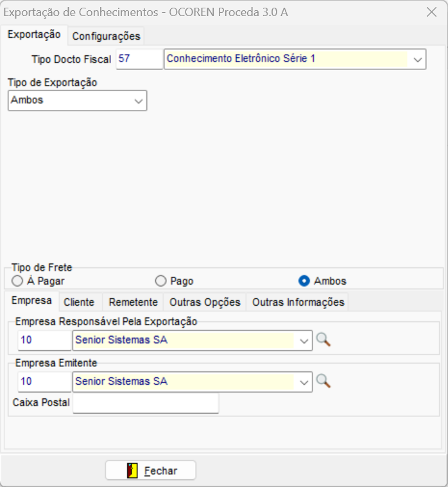Click the Tipo Docto Fiscal code field
448x487 pixels.
click(x=139, y=59)
